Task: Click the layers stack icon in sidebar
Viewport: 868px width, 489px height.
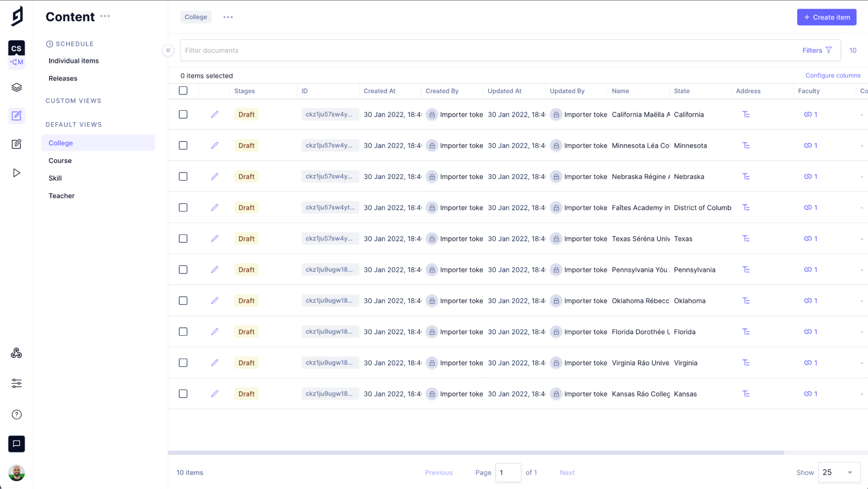Action: (x=16, y=87)
